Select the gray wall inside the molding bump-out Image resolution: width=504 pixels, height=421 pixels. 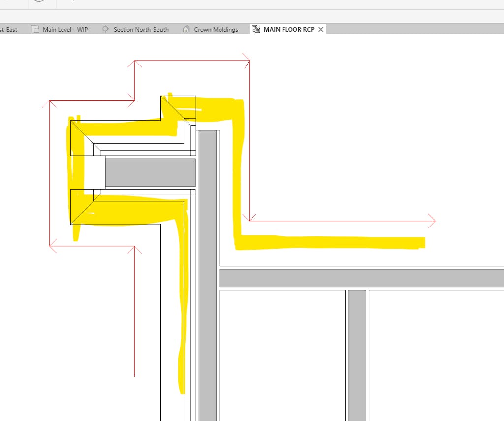(x=150, y=172)
